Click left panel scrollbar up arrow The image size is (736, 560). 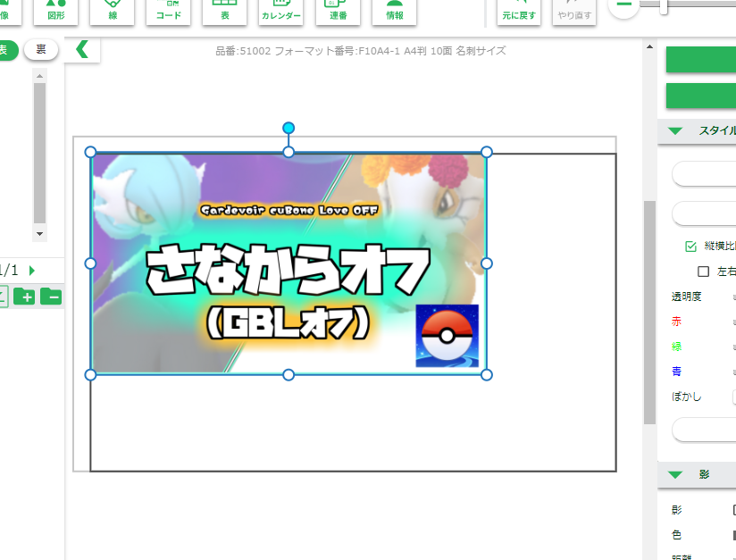[39, 76]
